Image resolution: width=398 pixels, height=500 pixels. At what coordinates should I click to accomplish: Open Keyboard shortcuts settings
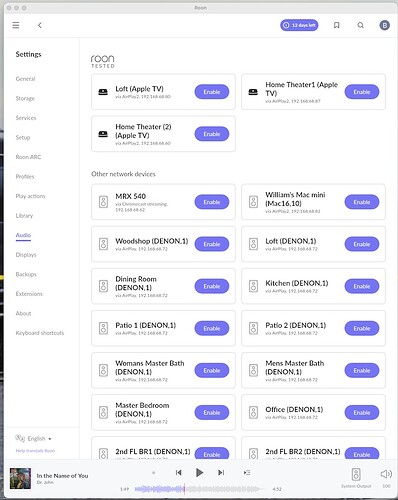point(40,333)
